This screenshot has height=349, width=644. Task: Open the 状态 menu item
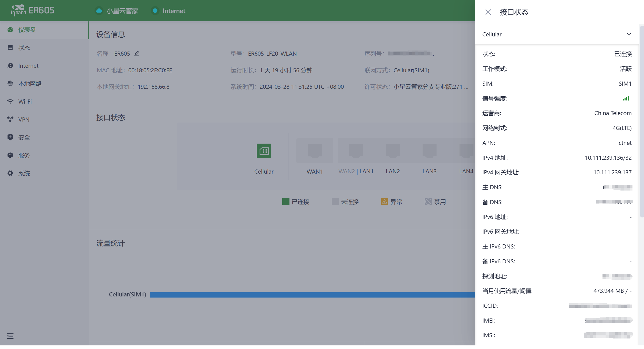point(44,48)
